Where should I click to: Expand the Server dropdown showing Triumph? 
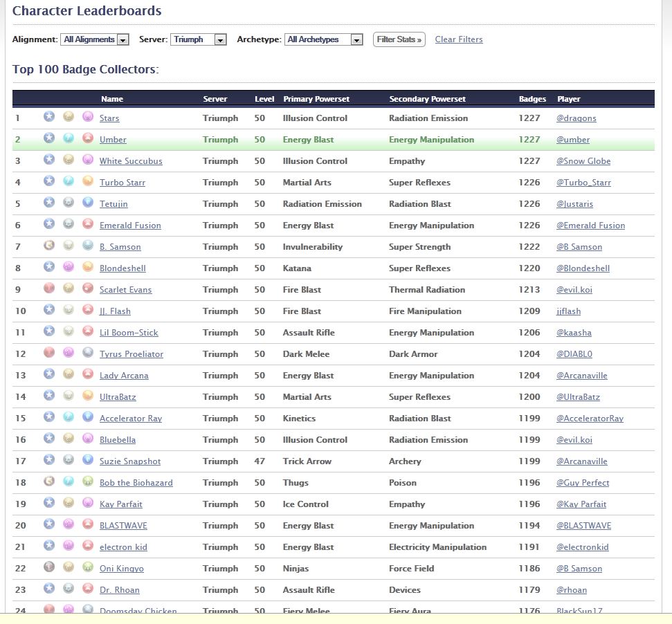[199, 40]
